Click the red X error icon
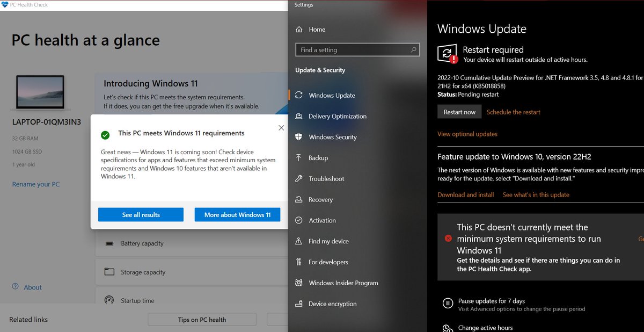 pyautogui.click(x=448, y=238)
